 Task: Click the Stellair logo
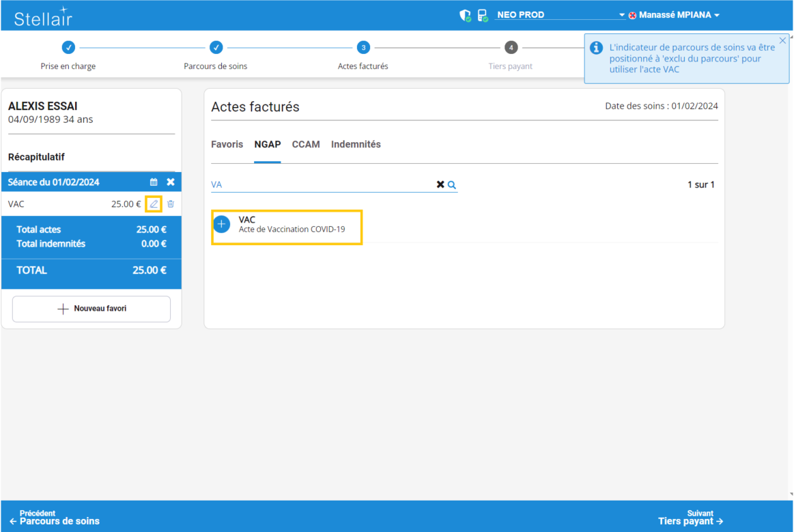click(x=43, y=16)
